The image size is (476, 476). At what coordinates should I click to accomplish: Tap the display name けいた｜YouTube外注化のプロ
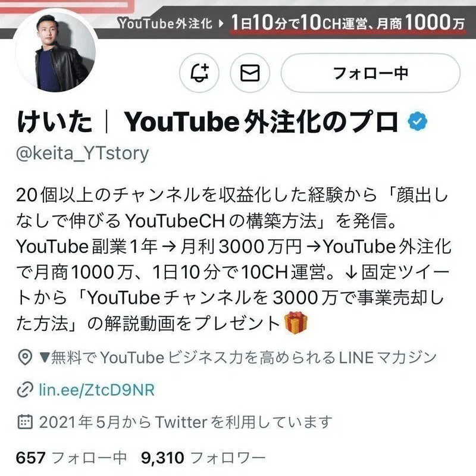(207, 122)
